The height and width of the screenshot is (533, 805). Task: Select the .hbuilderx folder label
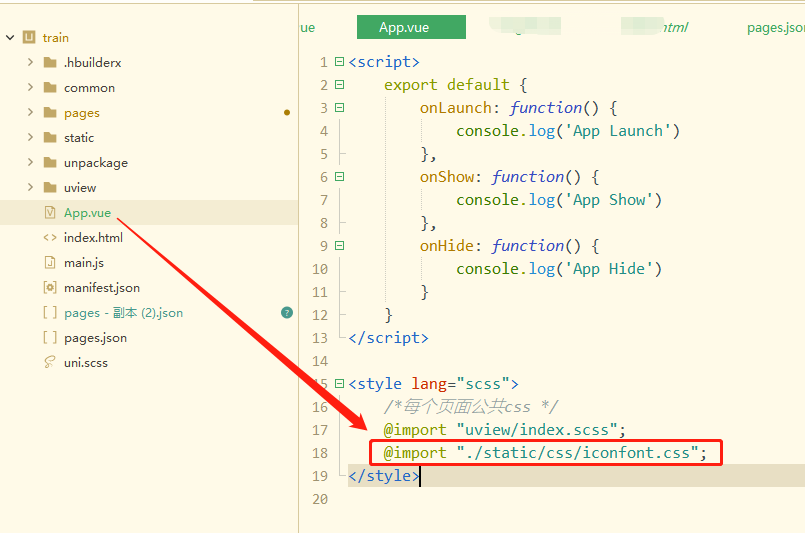pos(92,63)
